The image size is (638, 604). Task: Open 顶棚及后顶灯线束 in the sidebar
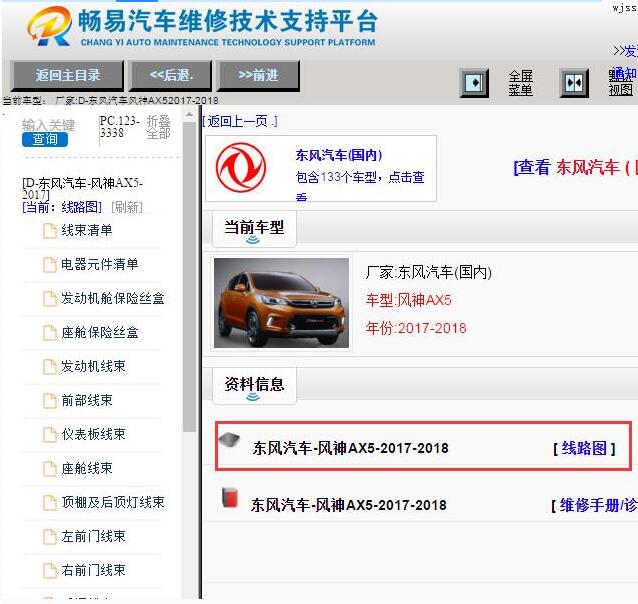tap(113, 502)
